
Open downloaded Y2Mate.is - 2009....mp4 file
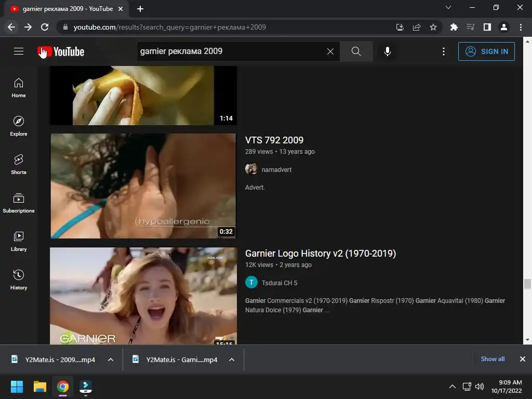[x=54, y=360]
